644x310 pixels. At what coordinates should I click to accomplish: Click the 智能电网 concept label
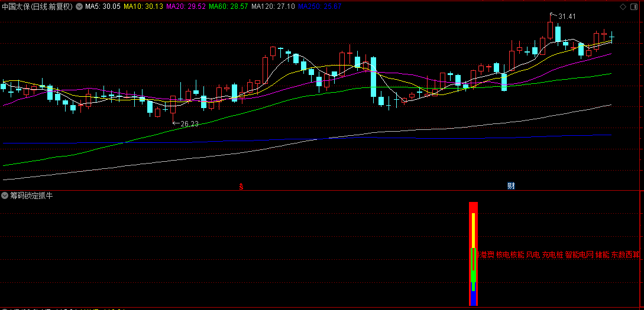coord(580,254)
